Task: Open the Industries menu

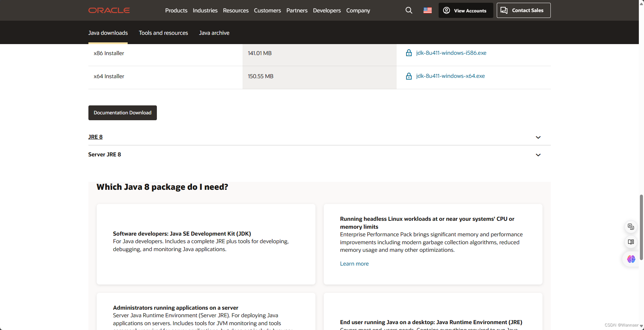Action: tap(205, 10)
